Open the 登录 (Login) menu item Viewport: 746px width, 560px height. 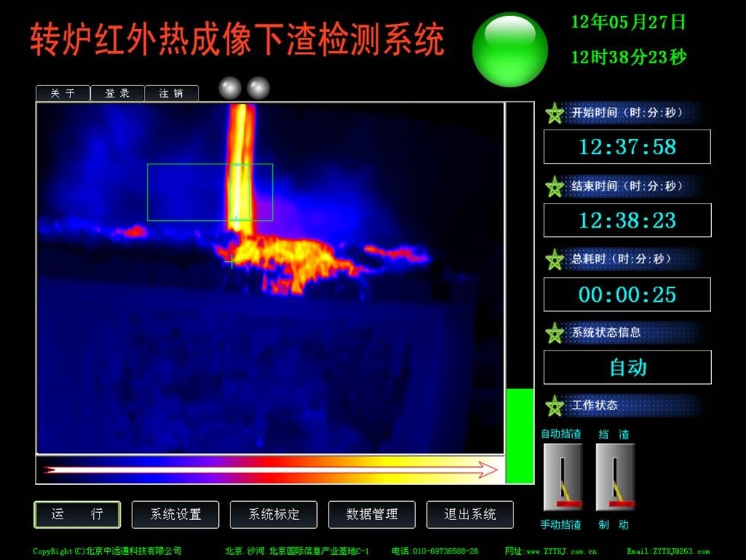pyautogui.click(x=117, y=92)
